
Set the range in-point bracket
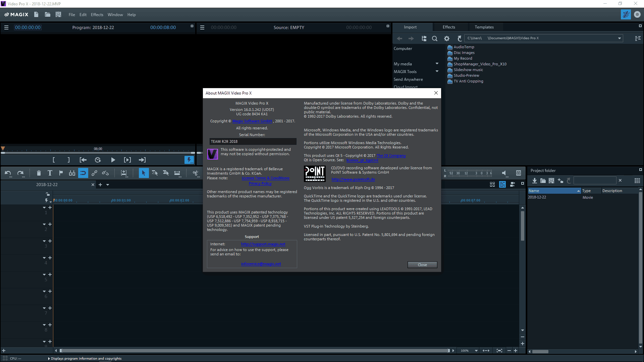(54, 160)
